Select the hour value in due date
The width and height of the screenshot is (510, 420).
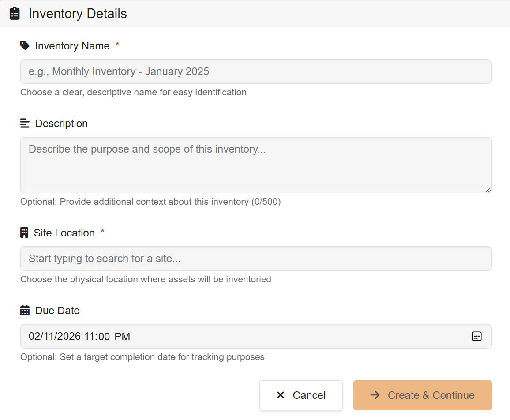click(x=90, y=337)
